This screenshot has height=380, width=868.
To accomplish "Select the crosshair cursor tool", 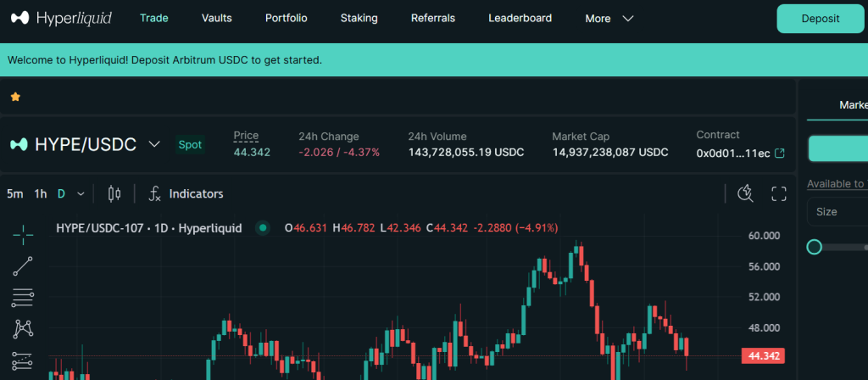I will (x=23, y=233).
